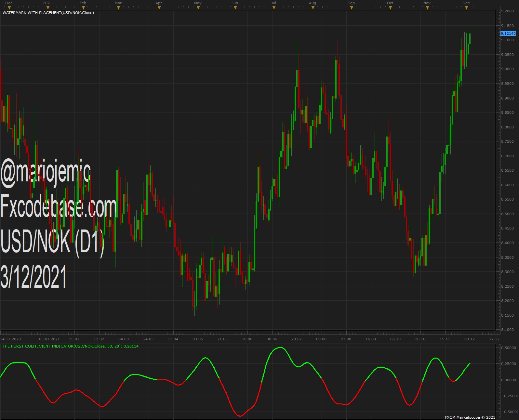Click the 03.12 date axis label

coord(470,339)
